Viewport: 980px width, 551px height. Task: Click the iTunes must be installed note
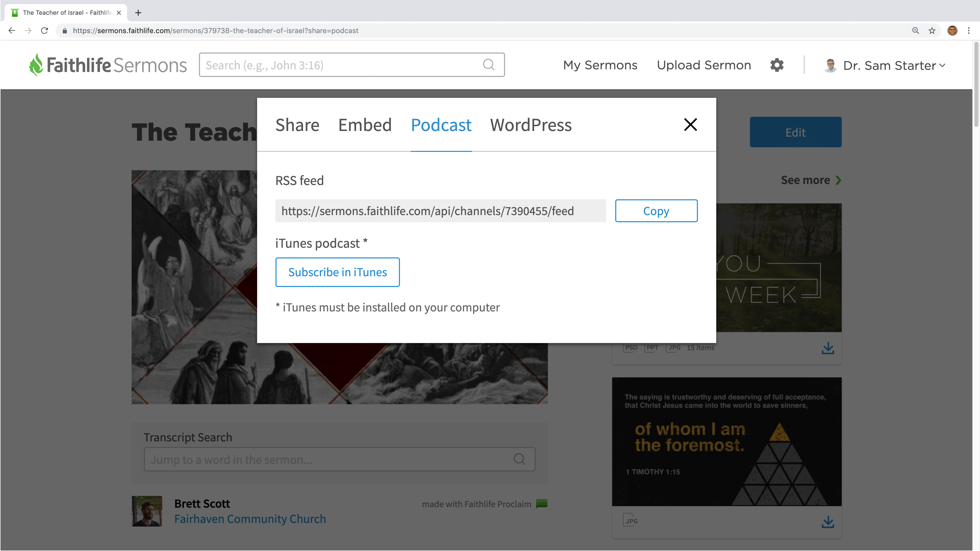tap(388, 307)
